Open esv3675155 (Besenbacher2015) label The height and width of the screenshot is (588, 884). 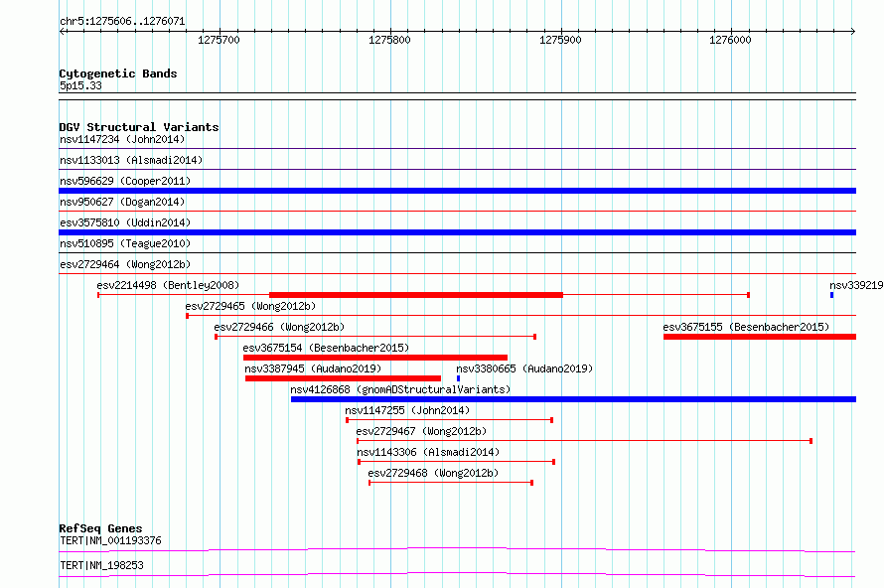tap(747, 327)
